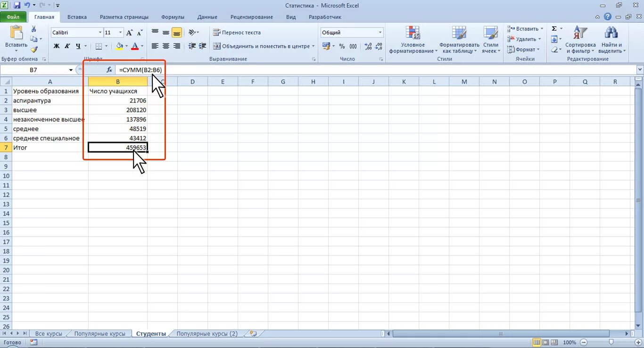This screenshot has width=644, height=348.
Task: Open Стили ячеек cell styles dropdown
Action: [491, 40]
